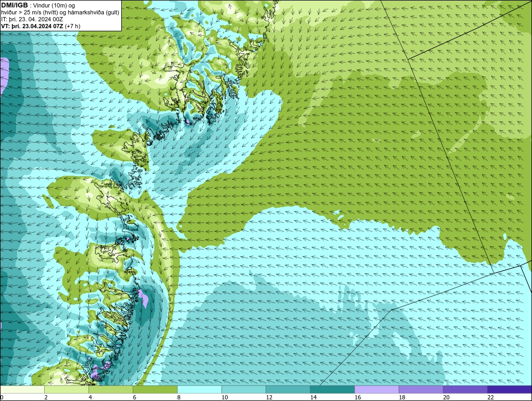Click the 4–6 m/s green legend swatch
The height and width of the screenshot is (401, 532).
pyautogui.click(x=111, y=389)
